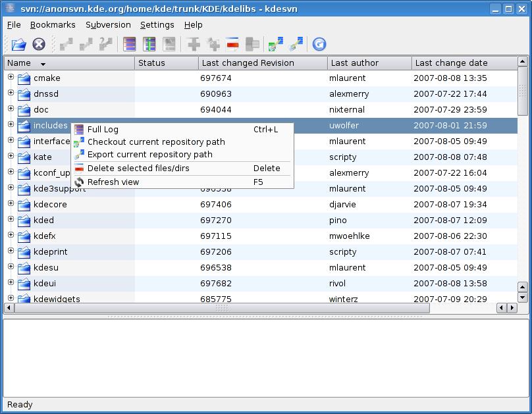The height and width of the screenshot is (414, 532).
Task: Click the kdecore folder icon
Action: 24,205
